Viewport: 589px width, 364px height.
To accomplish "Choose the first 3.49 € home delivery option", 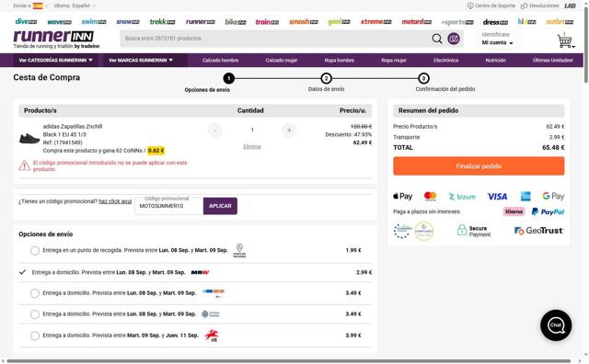I will click(x=35, y=293).
